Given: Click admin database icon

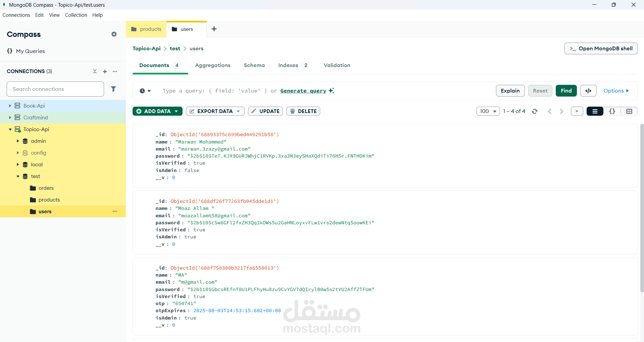Looking at the screenshot, I should point(25,141).
